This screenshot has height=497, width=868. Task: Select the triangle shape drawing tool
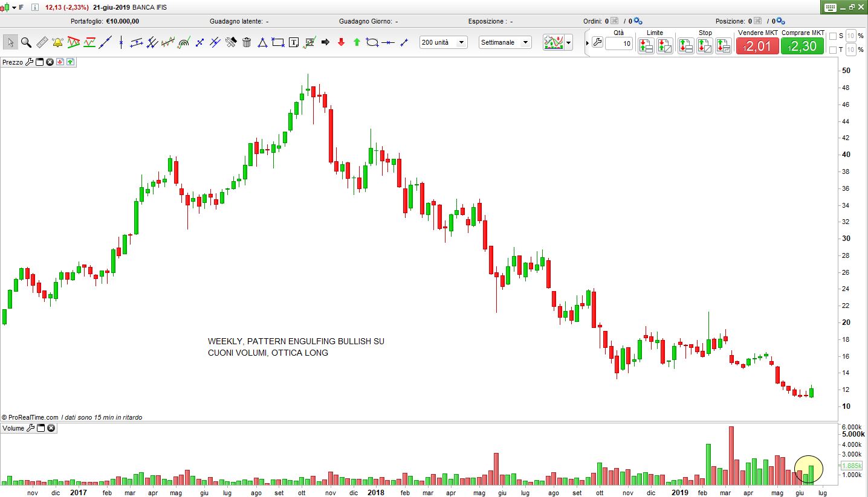[x=262, y=42]
